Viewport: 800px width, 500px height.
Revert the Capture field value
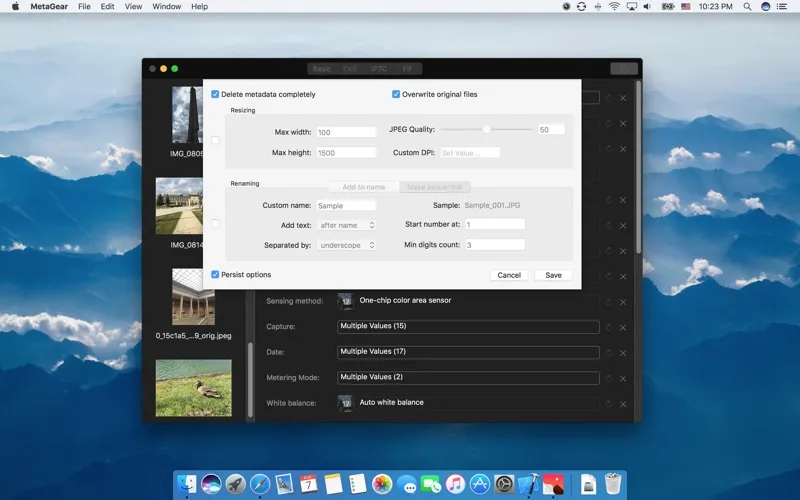pyautogui.click(x=608, y=327)
